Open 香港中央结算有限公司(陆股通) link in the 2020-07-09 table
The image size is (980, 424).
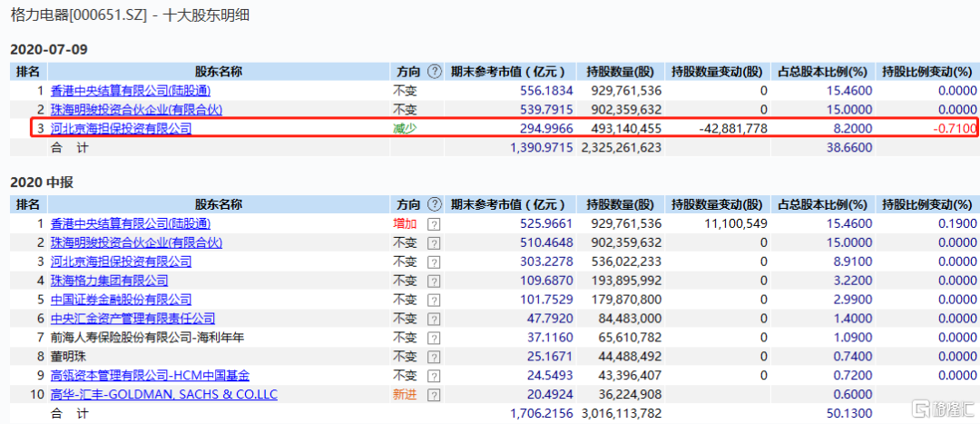[x=131, y=91]
